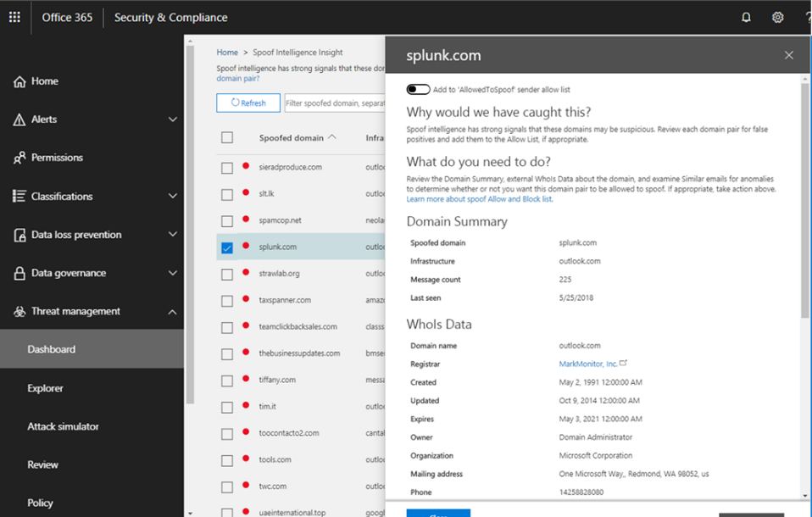Expand the Classifications menu chevron
Screen dimensions: 812x517
[x=172, y=196]
